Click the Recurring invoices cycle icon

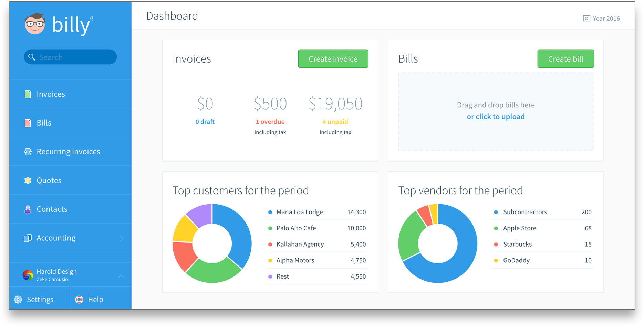click(28, 152)
